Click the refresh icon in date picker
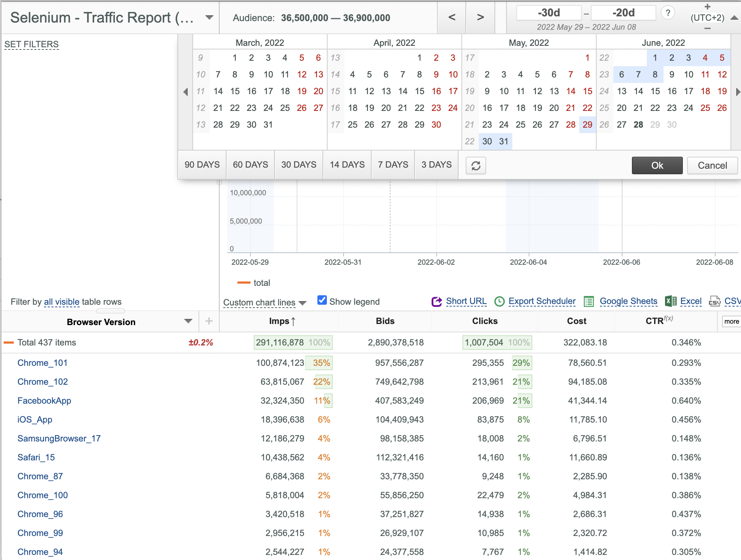Screen dimensions: 741x560 point(476,165)
